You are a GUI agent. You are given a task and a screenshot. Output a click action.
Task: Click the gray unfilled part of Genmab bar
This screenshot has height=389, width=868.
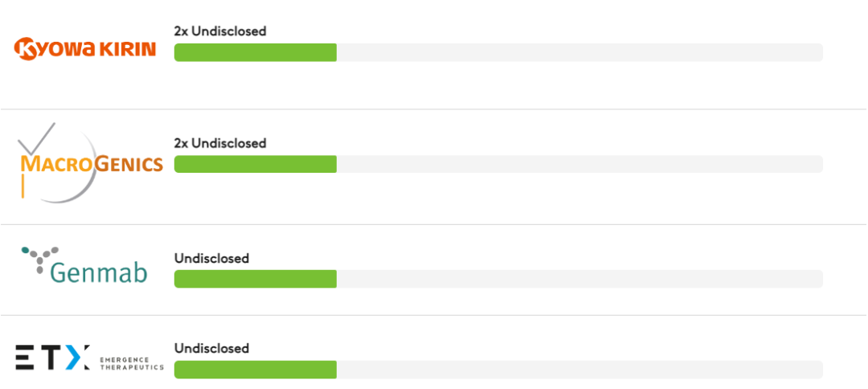point(579,279)
